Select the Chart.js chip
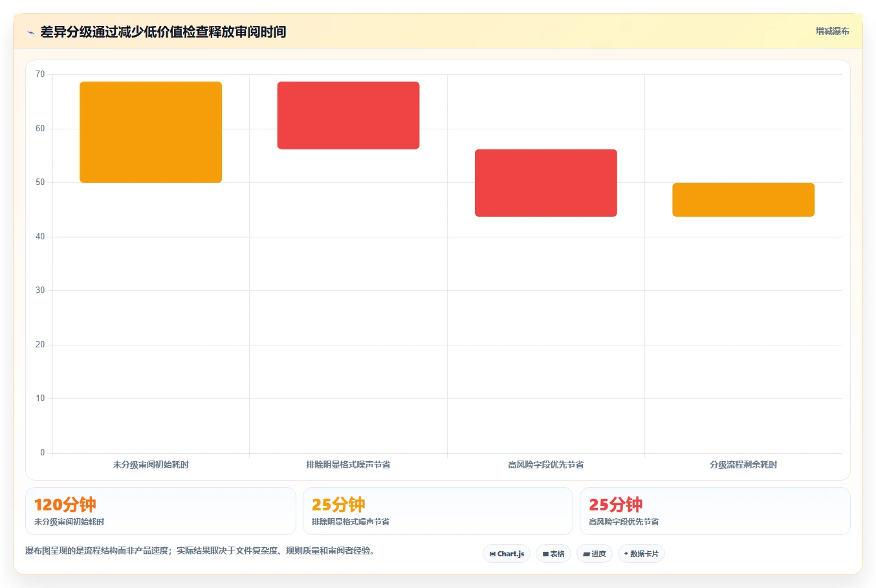The width and height of the screenshot is (876, 588). click(x=507, y=554)
